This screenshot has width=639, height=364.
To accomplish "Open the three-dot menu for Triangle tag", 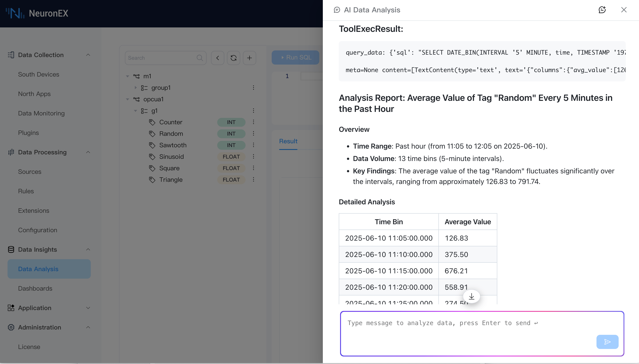I will tap(253, 180).
